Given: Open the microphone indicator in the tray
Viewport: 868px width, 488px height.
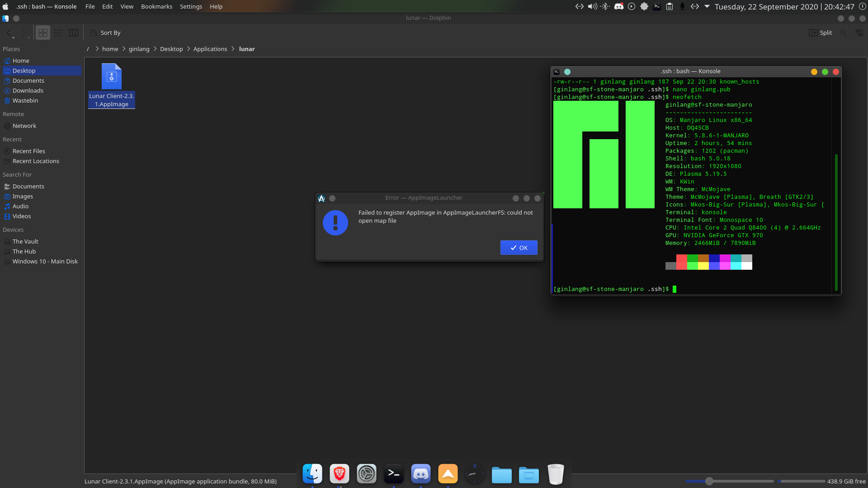Looking at the screenshot, I should 683,6.
